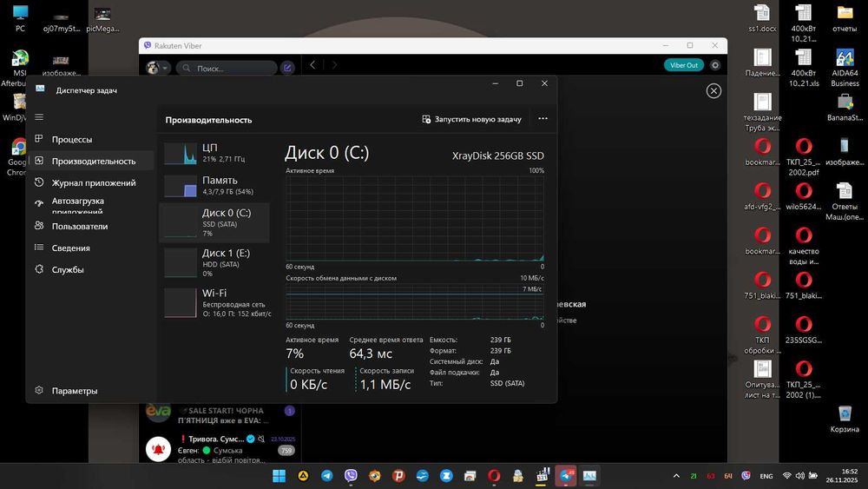Open the PC desktop icon
868x489 pixels.
21,18
